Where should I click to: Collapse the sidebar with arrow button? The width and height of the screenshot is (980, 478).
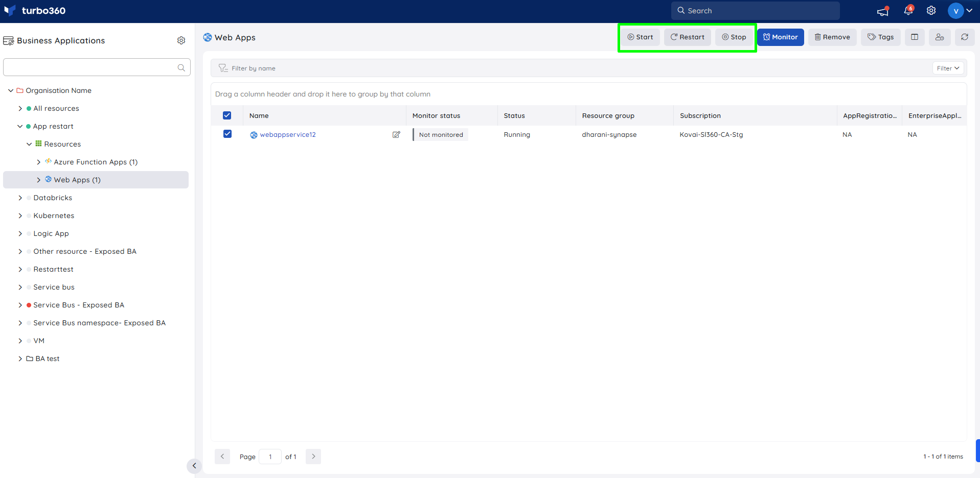(x=194, y=466)
